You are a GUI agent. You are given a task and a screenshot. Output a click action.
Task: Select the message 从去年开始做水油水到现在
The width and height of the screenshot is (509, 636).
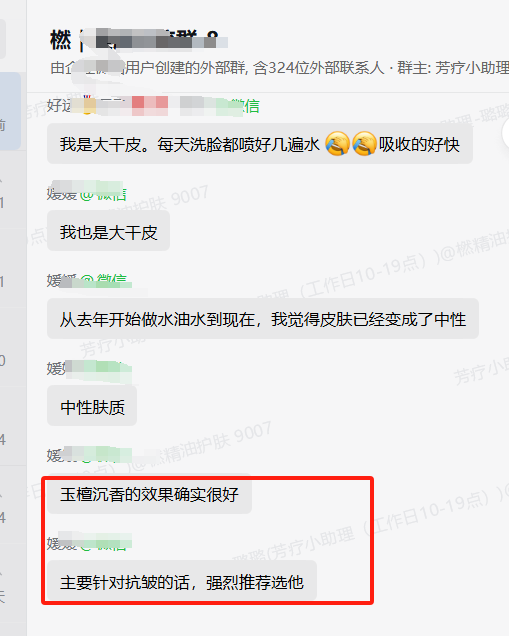point(263,319)
